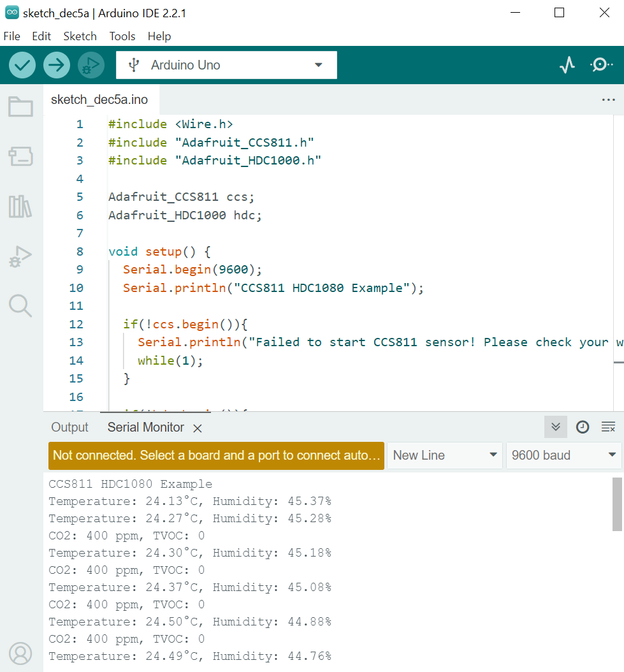The height and width of the screenshot is (672, 624).
Task: Close the Serial Monitor tab
Action: click(x=198, y=428)
